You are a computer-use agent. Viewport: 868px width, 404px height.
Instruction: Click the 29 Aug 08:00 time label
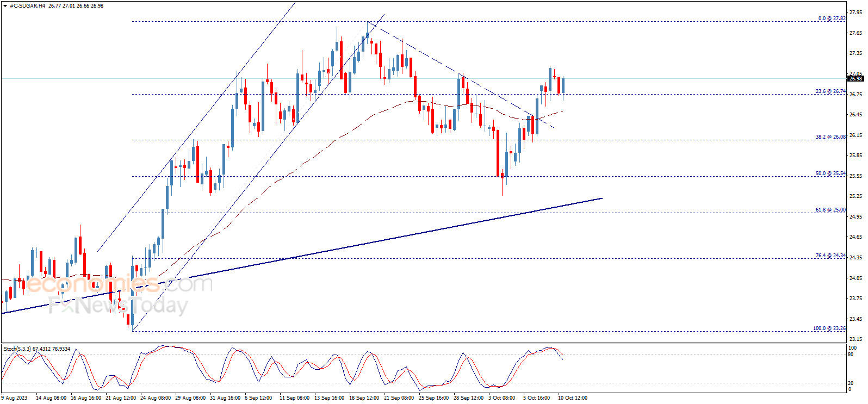coord(190,398)
